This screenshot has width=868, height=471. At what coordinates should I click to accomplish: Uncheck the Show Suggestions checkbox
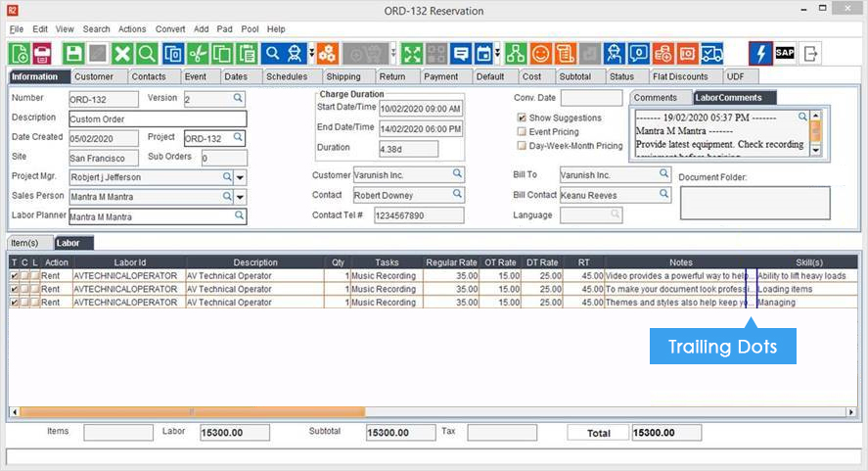click(522, 118)
